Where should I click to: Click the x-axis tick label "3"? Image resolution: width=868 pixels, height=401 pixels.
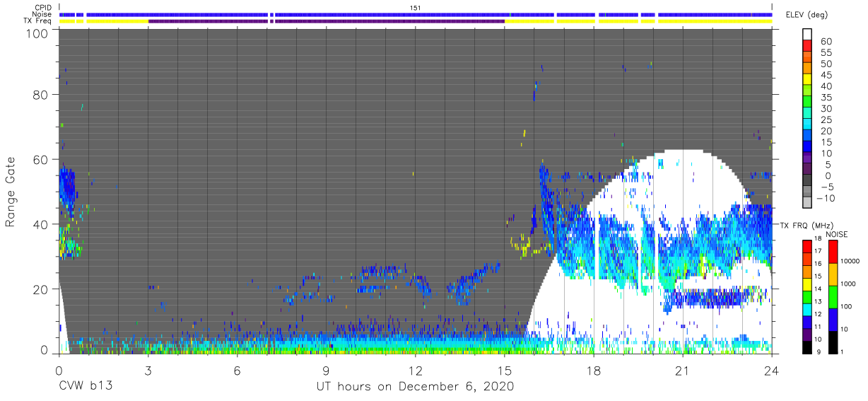[148, 369]
